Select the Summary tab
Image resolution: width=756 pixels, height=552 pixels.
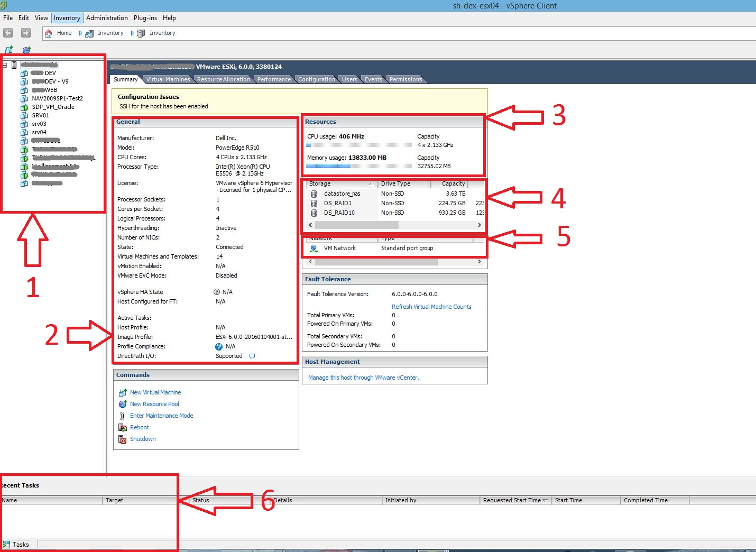pyautogui.click(x=126, y=79)
